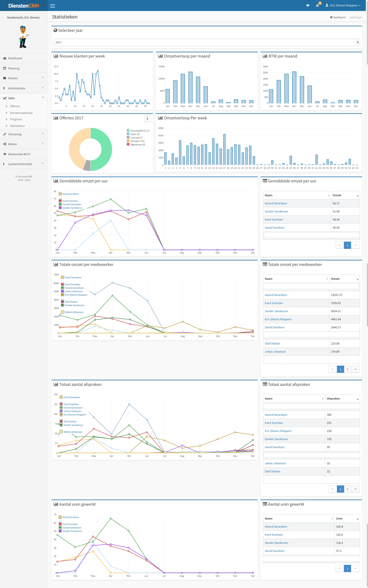Click the Werkwinkel BETA shopping cart icon
The width and height of the screenshot is (368, 588).
point(5,154)
